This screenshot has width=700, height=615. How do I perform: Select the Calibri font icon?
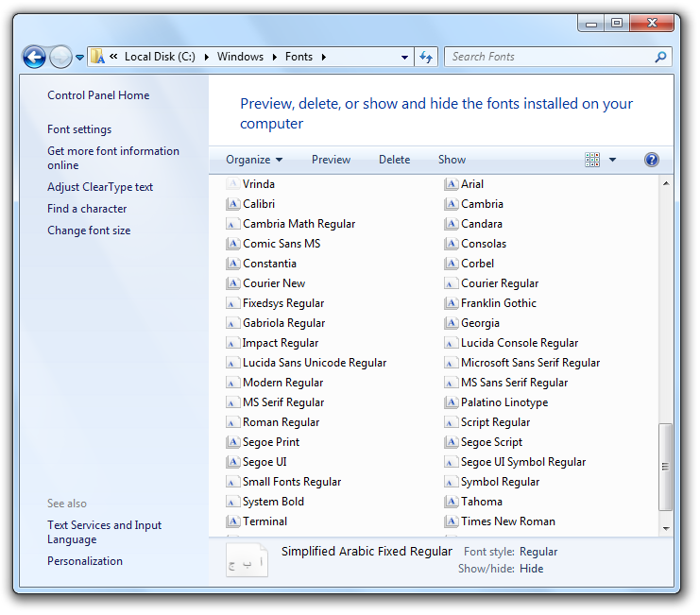232,204
